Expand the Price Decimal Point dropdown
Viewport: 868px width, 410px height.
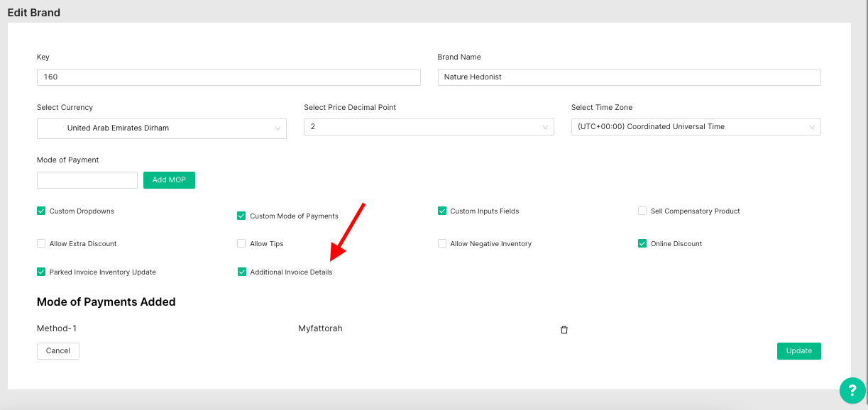point(429,127)
